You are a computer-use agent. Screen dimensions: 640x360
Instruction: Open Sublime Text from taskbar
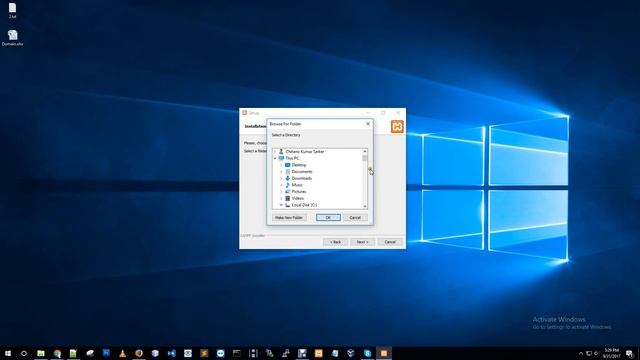[204, 353]
